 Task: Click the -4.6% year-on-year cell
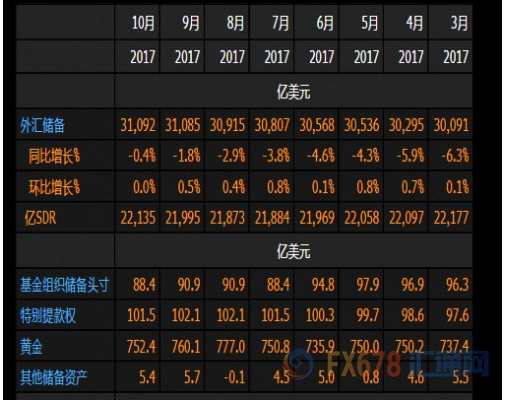pyautogui.click(x=321, y=156)
